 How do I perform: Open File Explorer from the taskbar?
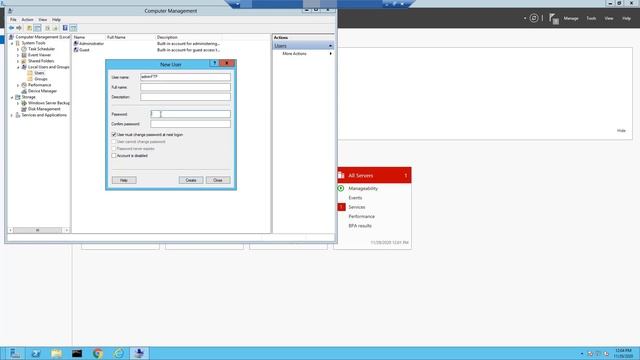(x=56, y=353)
